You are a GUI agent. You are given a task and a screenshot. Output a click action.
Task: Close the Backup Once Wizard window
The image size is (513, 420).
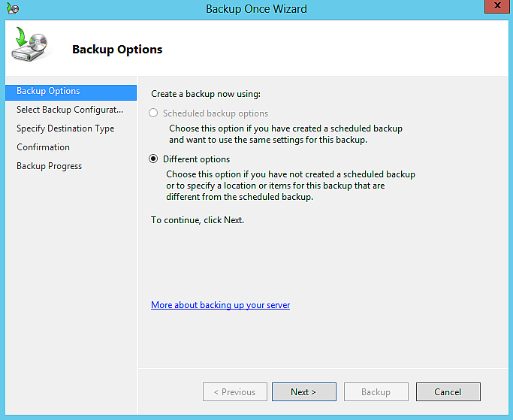[x=497, y=6]
